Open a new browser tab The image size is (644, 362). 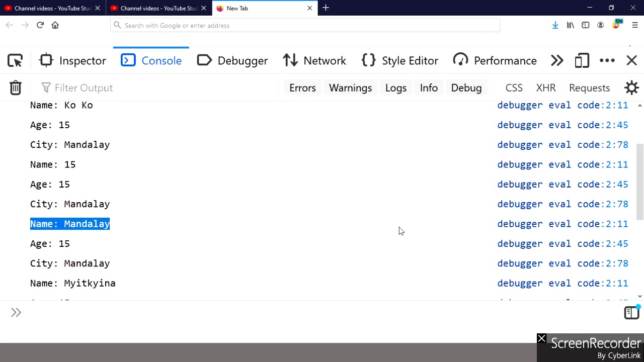[x=326, y=8]
